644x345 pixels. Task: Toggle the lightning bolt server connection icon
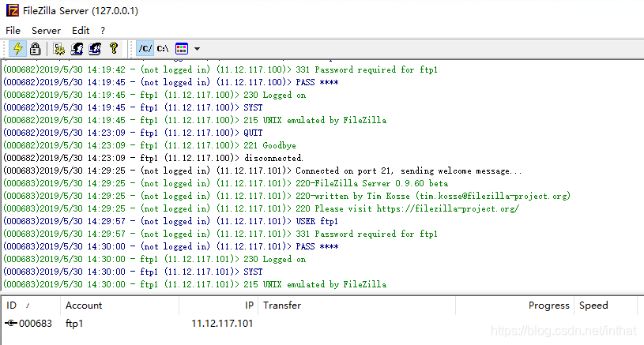17,49
